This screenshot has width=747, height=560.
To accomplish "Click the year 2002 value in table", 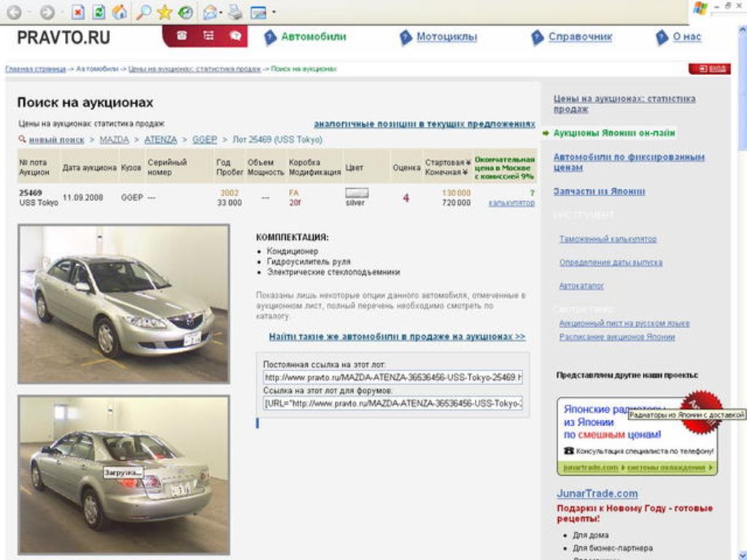I will [x=229, y=192].
